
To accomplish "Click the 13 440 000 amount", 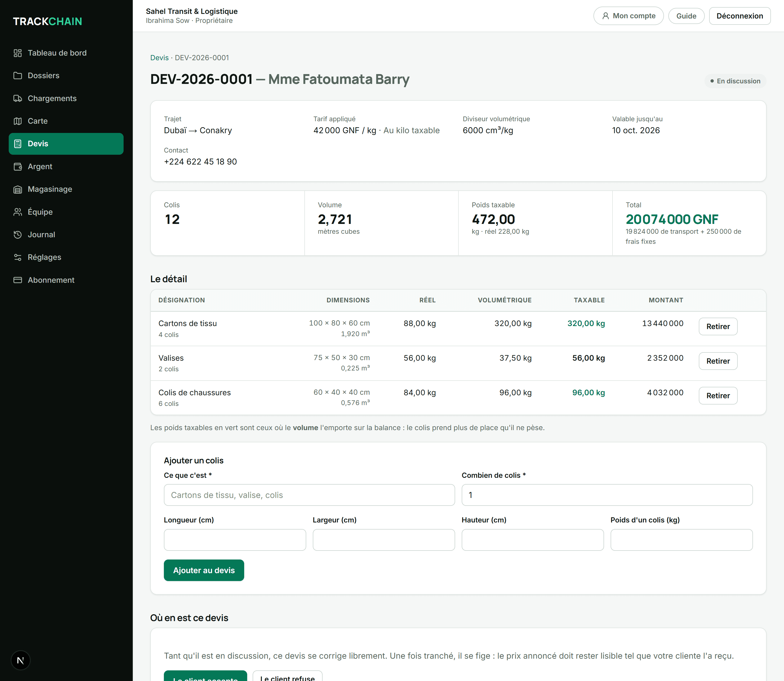I will 662,323.
